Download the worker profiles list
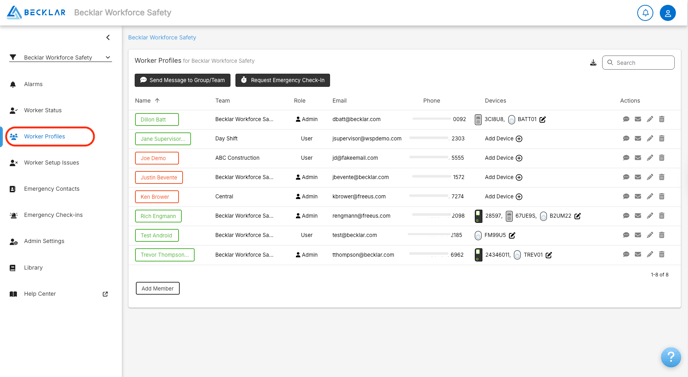 (x=593, y=63)
